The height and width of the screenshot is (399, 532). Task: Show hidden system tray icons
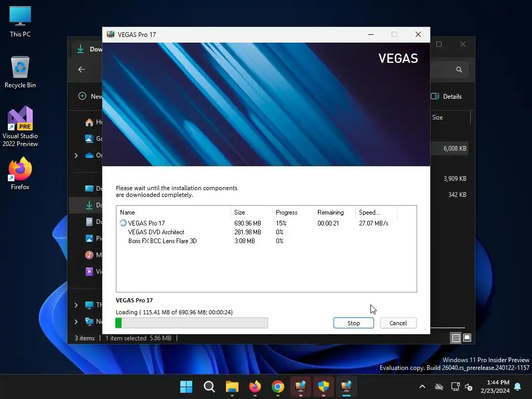[x=422, y=387]
